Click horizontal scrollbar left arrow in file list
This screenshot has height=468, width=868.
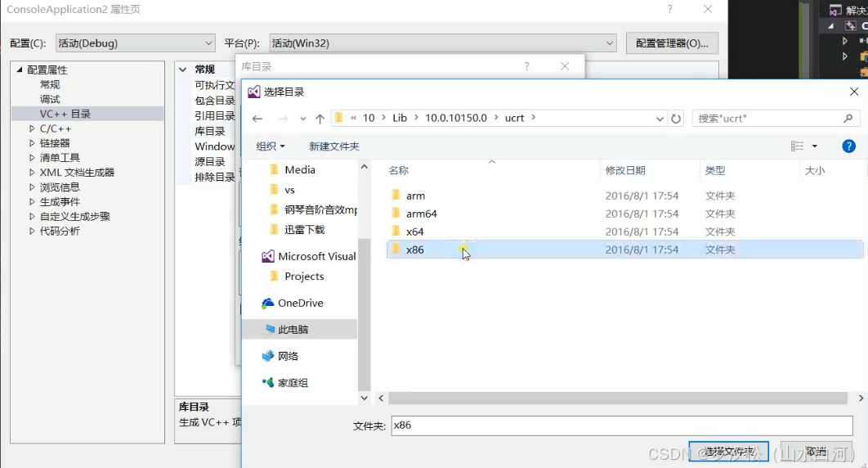(x=381, y=398)
